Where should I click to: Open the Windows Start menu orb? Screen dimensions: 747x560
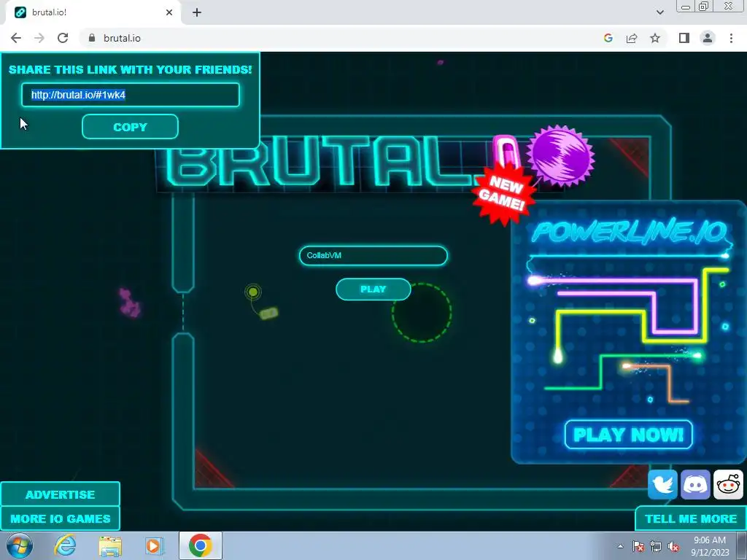pos(19,545)
